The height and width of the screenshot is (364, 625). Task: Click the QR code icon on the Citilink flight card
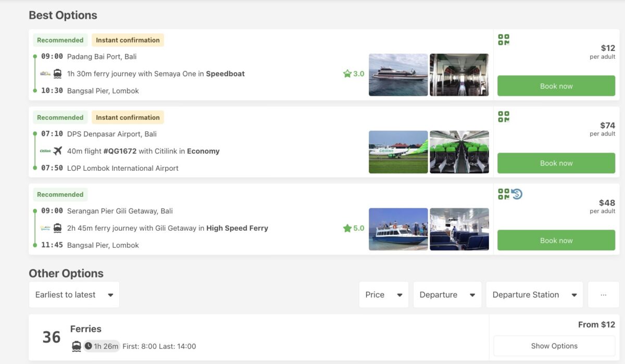504,117
